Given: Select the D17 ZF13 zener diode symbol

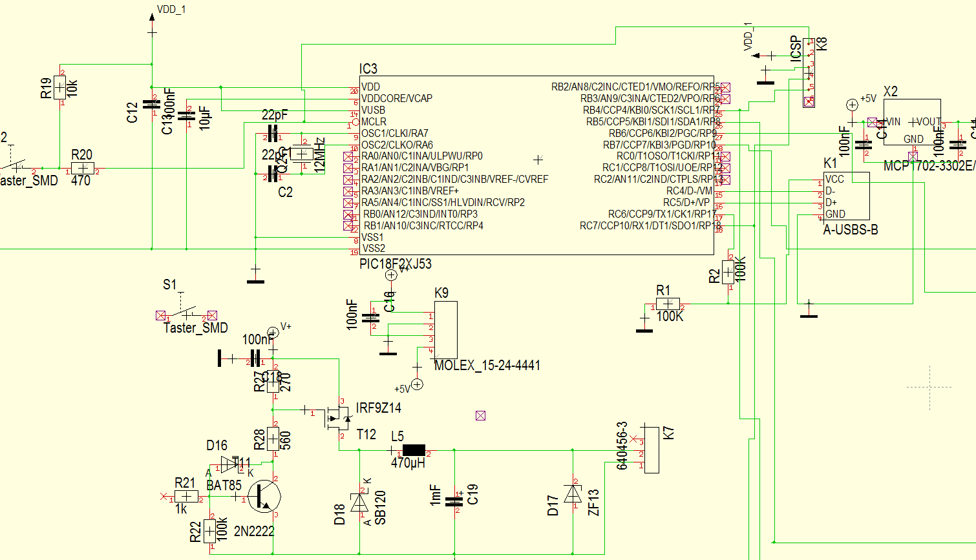Looking at the screenshot, I should 573,493.
